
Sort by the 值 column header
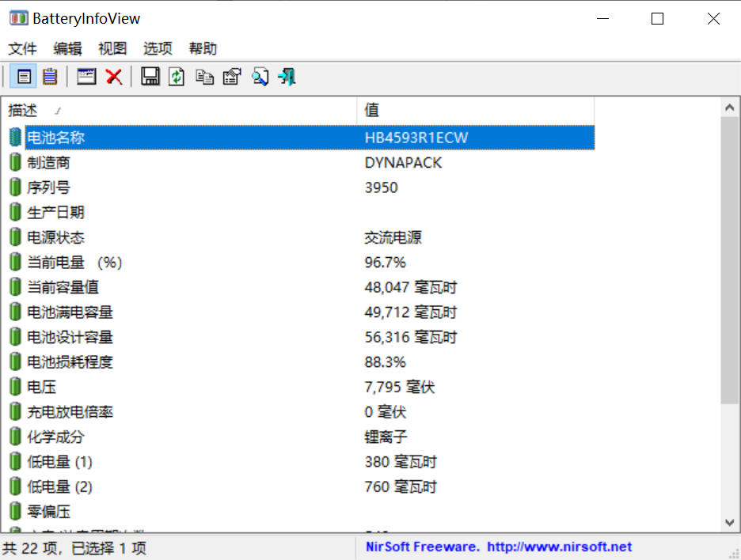tap(476, 111)
